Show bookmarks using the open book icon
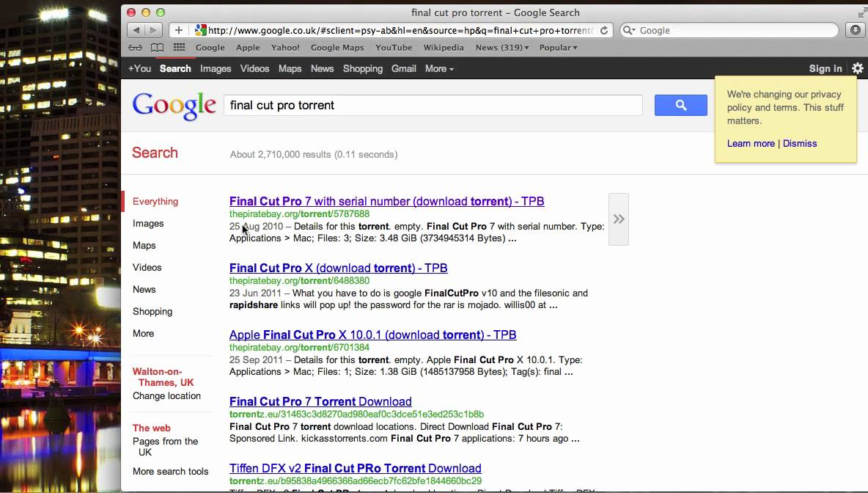The width and height of the screenshot is (868, 493). click(x=157, y=48)
